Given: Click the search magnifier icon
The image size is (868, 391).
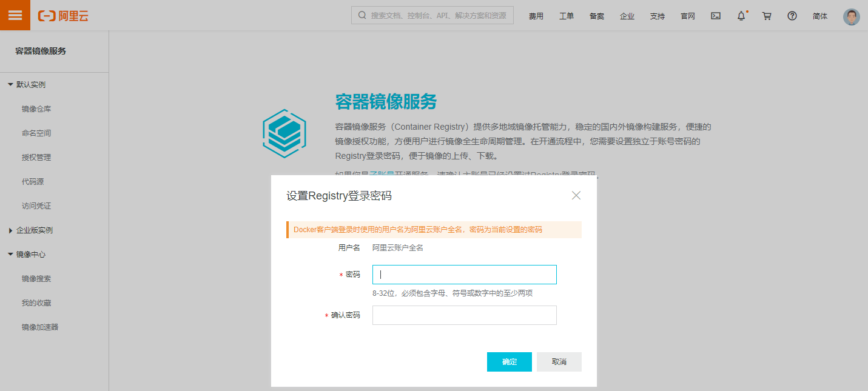Looking at the screenshot, I should coord(362,16).
